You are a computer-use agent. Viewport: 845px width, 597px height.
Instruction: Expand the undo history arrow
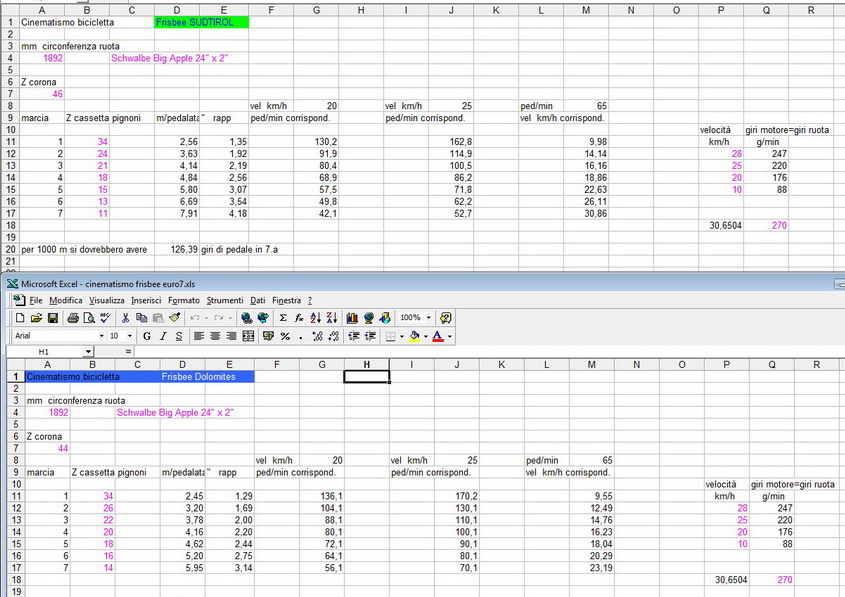pos(206,318)
